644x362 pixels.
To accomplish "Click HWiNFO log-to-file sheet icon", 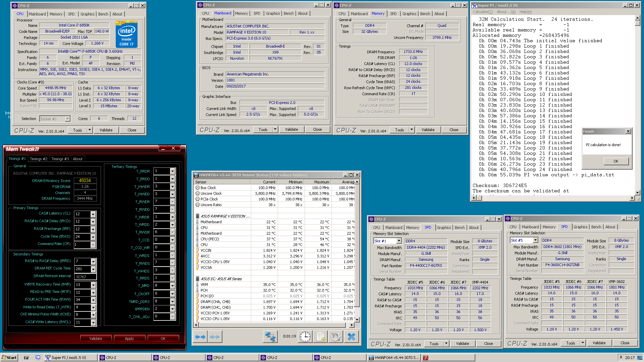I will pyautogui.click(x=321, y=337).
